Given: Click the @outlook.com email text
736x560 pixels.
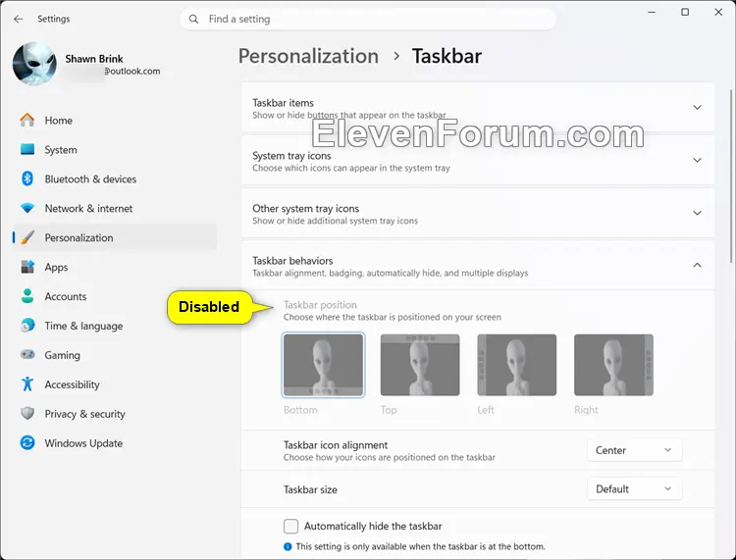Looking at the screenshot, I should [x=131, y=72].
